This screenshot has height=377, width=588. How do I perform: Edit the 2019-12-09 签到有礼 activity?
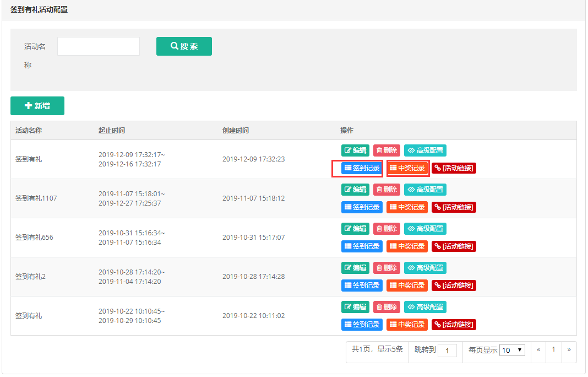(355, 150)
